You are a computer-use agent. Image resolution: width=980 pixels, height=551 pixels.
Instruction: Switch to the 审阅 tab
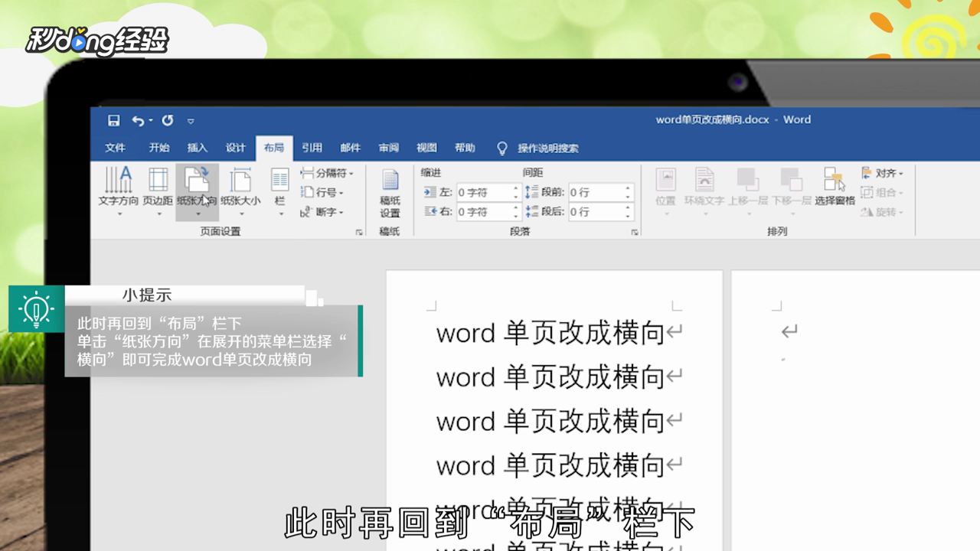click(x=388, y=148)
